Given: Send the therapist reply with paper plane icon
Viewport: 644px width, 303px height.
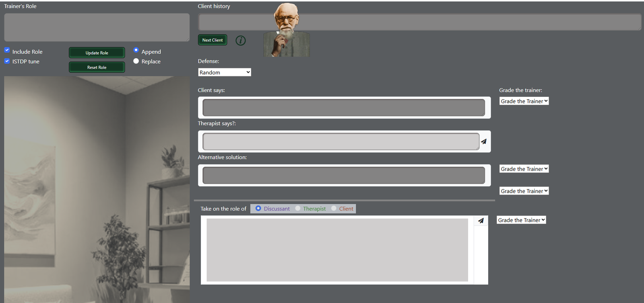Looking at the screenshot, I should (x=484, y=141).
